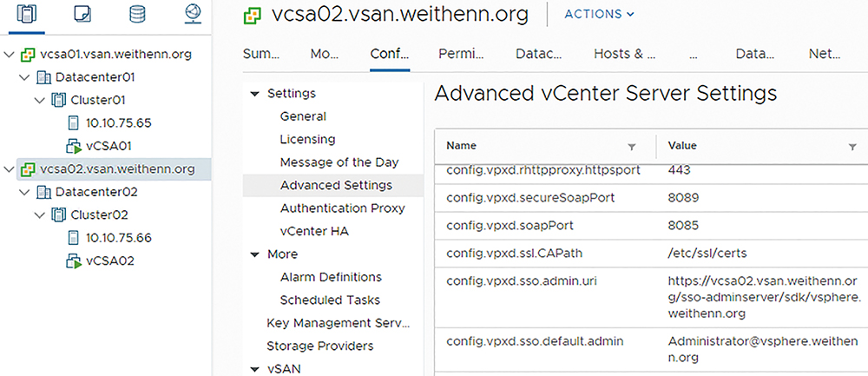Collapse the Cluster01 tree node

(x=39, y=100)
